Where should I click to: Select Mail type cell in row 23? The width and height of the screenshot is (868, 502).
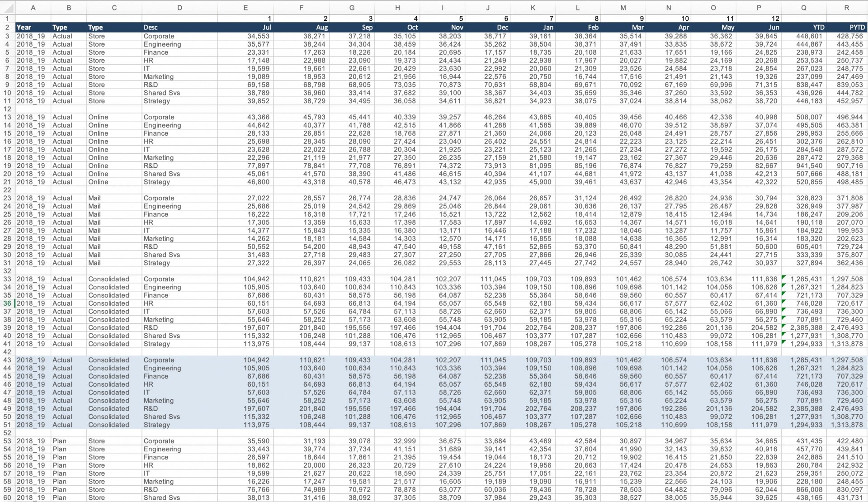click(x=114, y=198)
